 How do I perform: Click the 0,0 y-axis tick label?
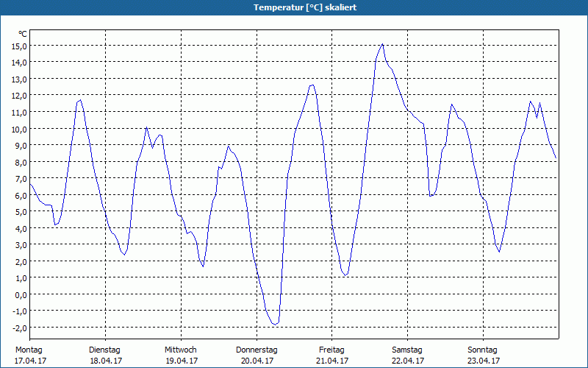click(x=20, y=294)
